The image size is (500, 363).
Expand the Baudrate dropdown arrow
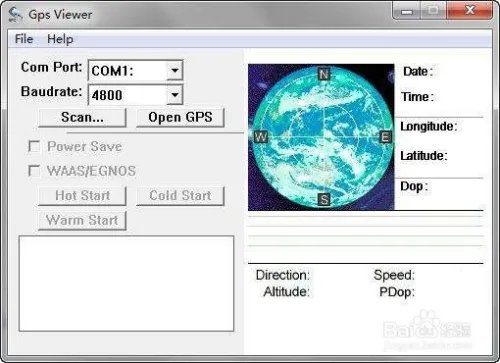[x=175, y=95]
